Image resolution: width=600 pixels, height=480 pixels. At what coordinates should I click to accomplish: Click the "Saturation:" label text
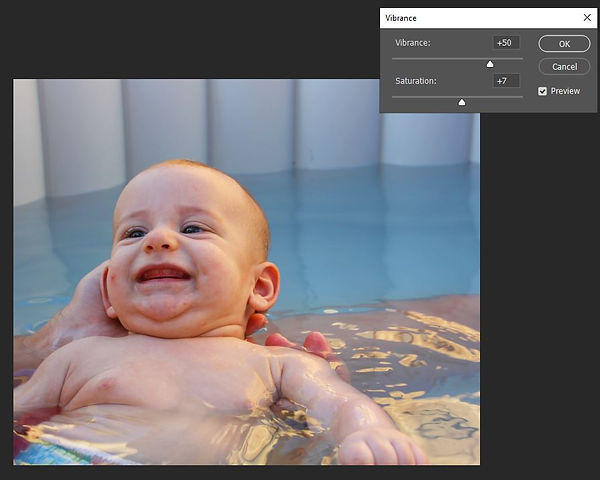(x=416, y=81)
